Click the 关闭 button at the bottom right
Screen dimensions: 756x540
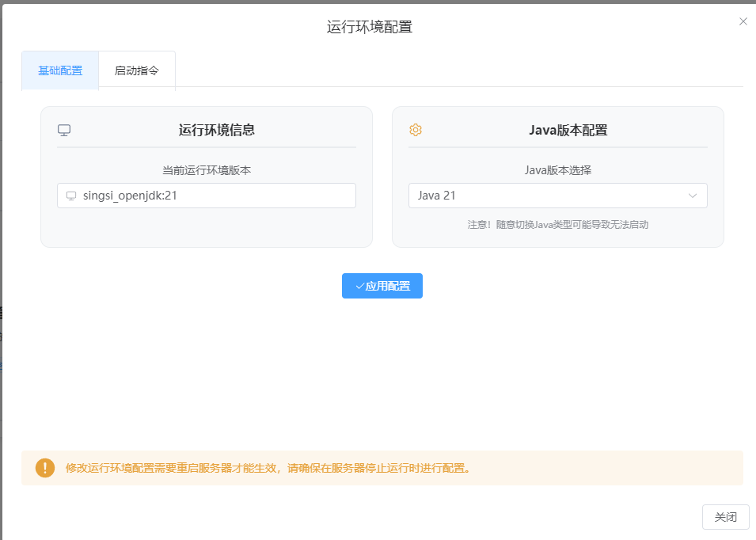click(x=725, y=517)
